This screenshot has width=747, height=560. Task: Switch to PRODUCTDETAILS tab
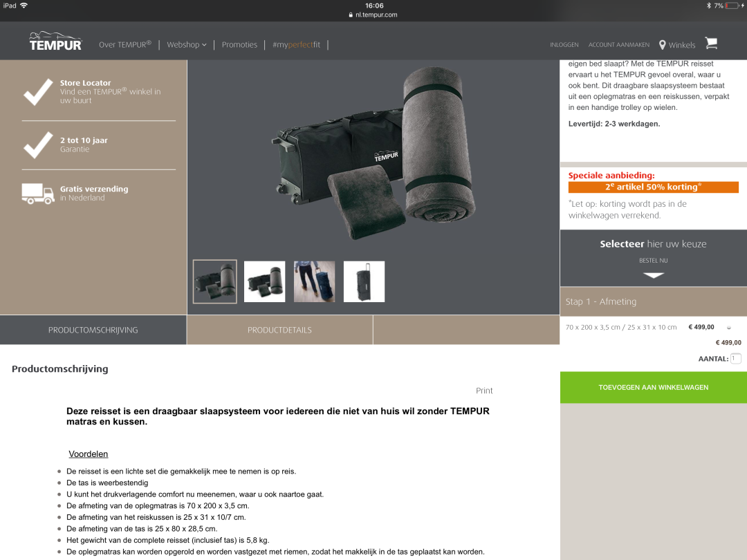coord(279,330)
